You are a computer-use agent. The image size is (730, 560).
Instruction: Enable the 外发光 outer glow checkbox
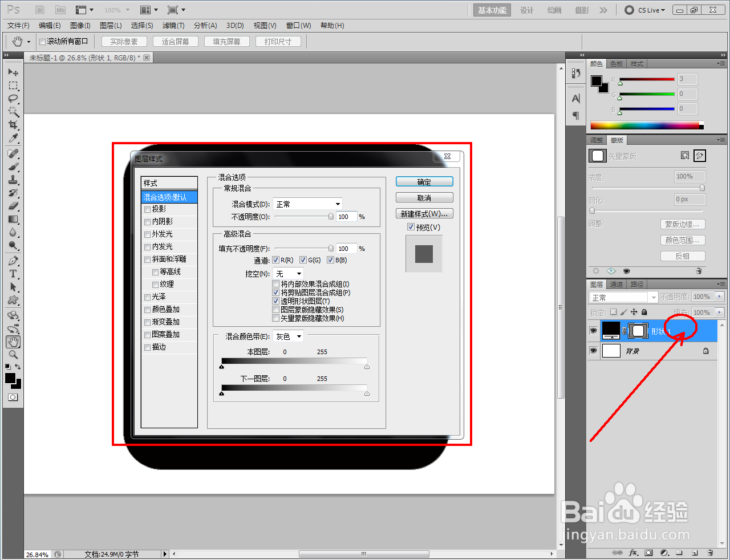point(147,234)
